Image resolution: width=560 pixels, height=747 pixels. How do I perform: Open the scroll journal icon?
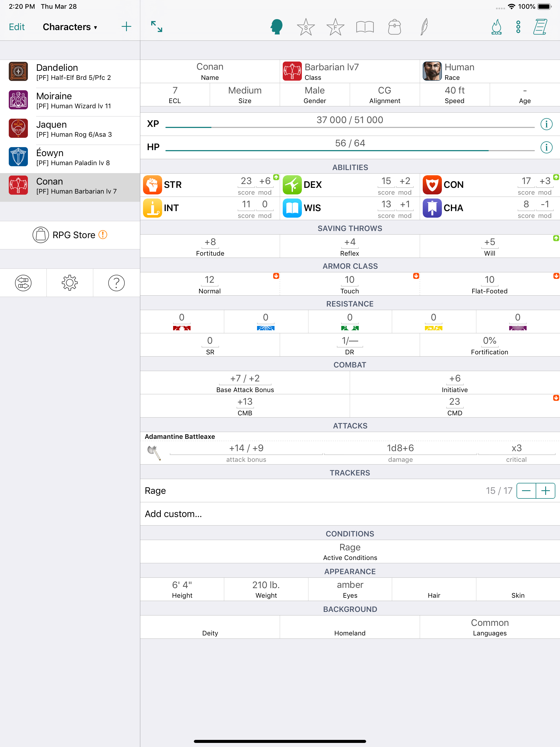pos(540,27)
